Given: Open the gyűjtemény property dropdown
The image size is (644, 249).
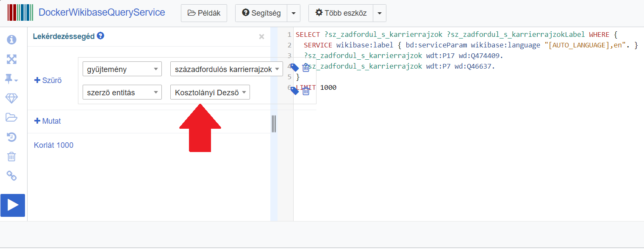Looking at the screenshot, I should coord(122,69).
